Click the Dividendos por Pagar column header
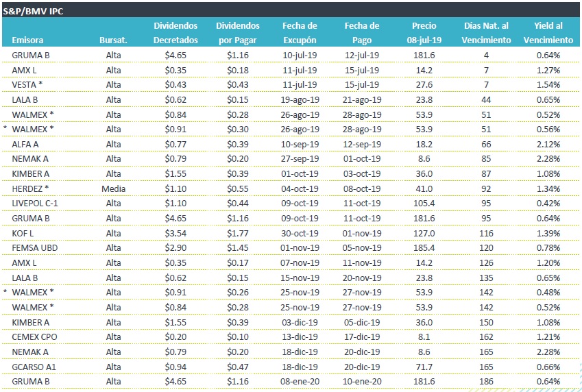The height and width of the screenshot is (392, 582). point(238,33)
